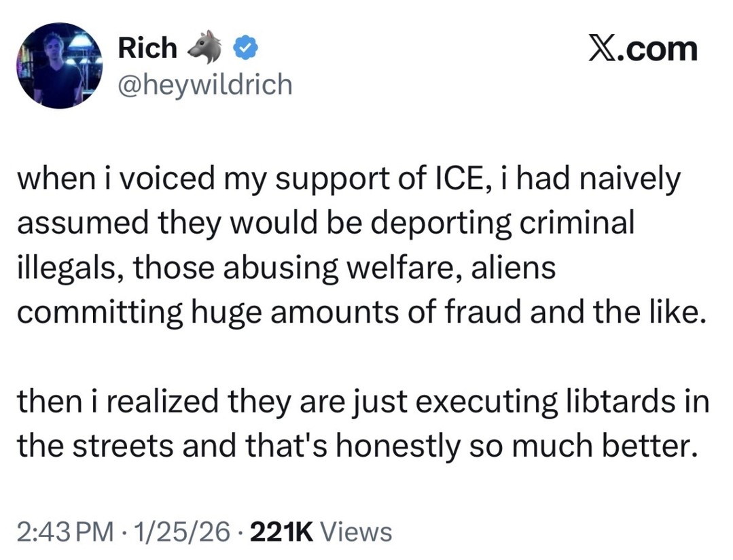This screenshot has width=733, height=560.
Task: Click the Views label
Action: tap(355, 531)
